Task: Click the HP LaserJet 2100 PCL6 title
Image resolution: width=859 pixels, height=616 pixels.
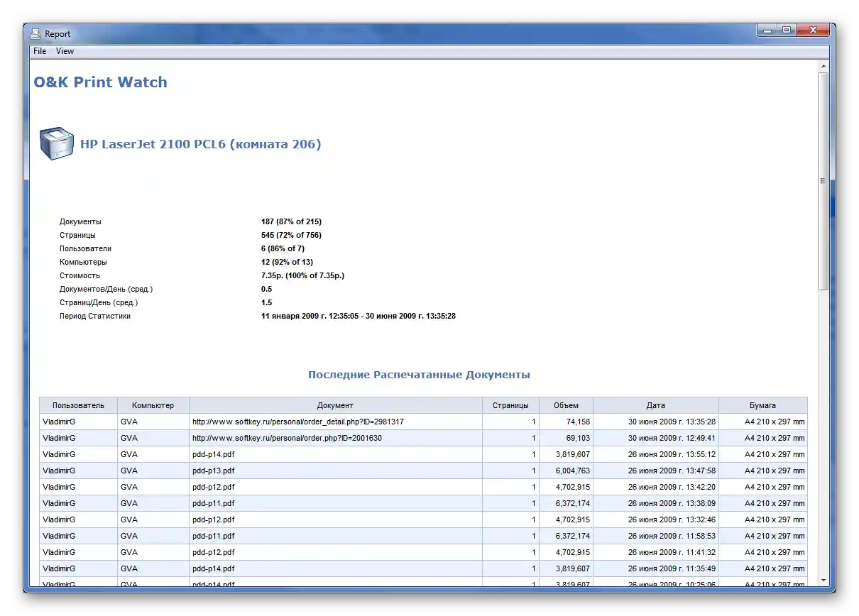Action: (x=200, y=144)
